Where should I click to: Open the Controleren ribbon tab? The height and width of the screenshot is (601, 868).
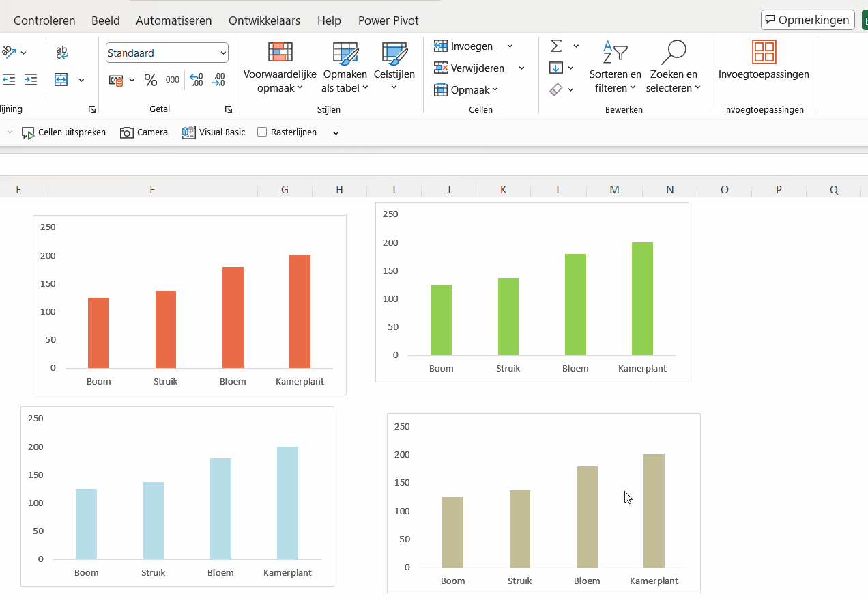(x=44, y=20)
